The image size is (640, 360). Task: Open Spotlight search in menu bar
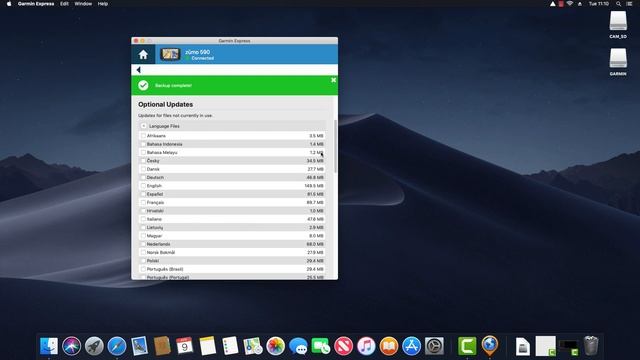(618, 4)
